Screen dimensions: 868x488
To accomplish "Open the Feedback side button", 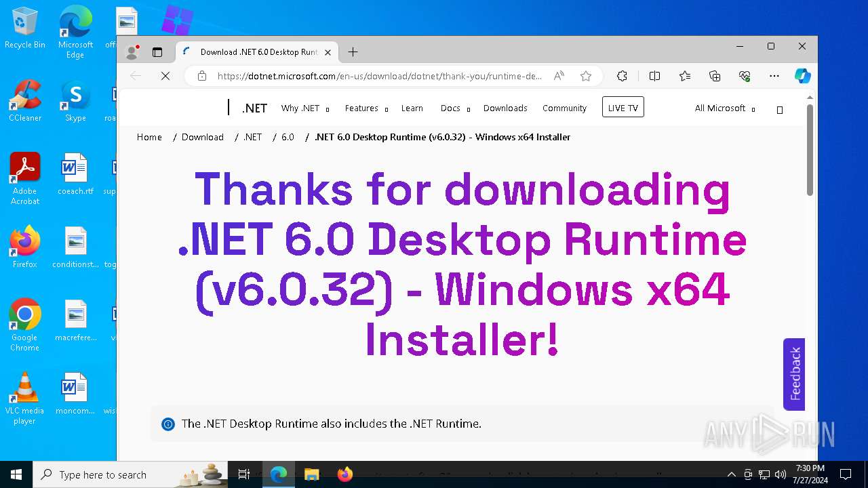I will coord(794,374).
